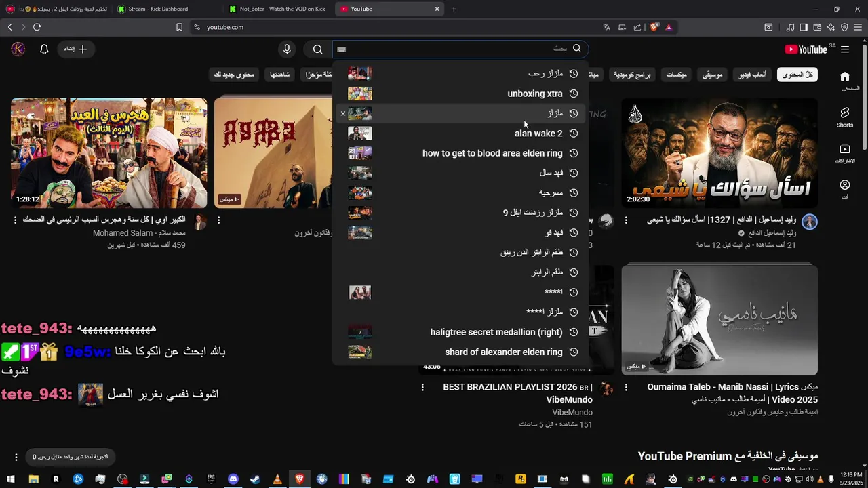
Task: Go back using the browser back arrow
Action: pos(9,27)
